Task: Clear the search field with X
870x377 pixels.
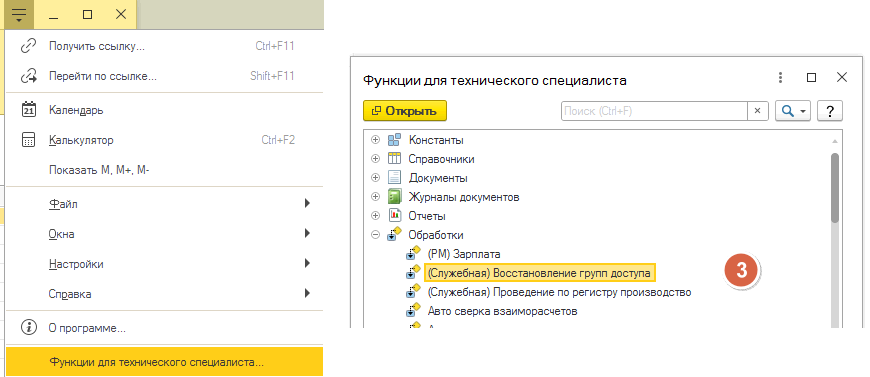Action: (x=758, y=111)
